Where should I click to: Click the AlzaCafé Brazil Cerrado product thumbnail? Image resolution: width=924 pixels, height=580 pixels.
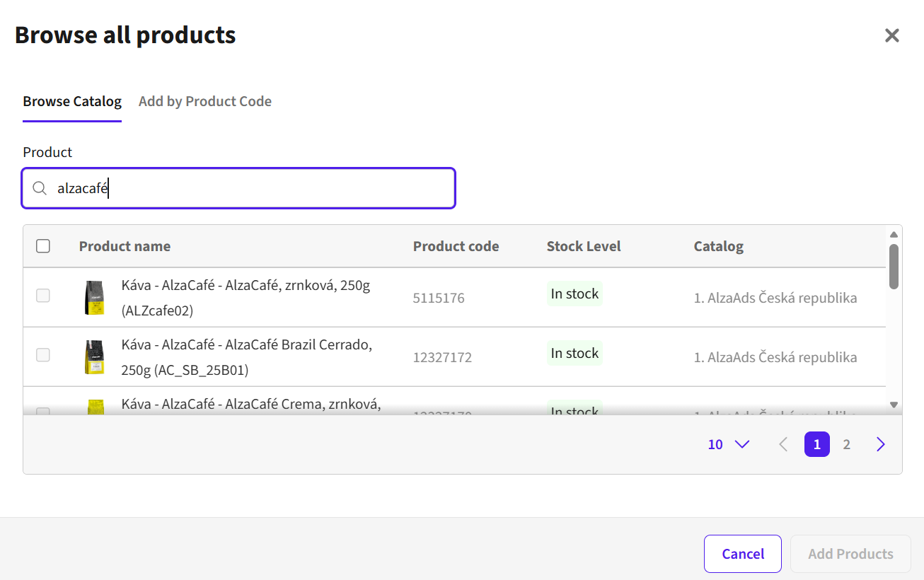tap(95, 356)
